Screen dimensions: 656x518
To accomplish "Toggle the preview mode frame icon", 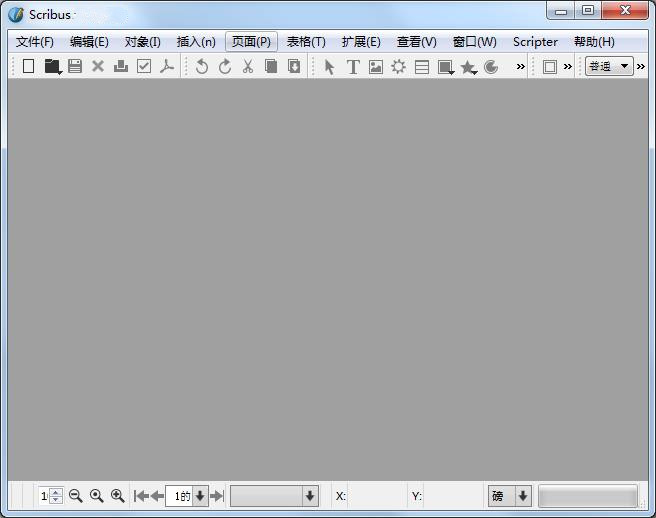I will (x=550, y=67).
